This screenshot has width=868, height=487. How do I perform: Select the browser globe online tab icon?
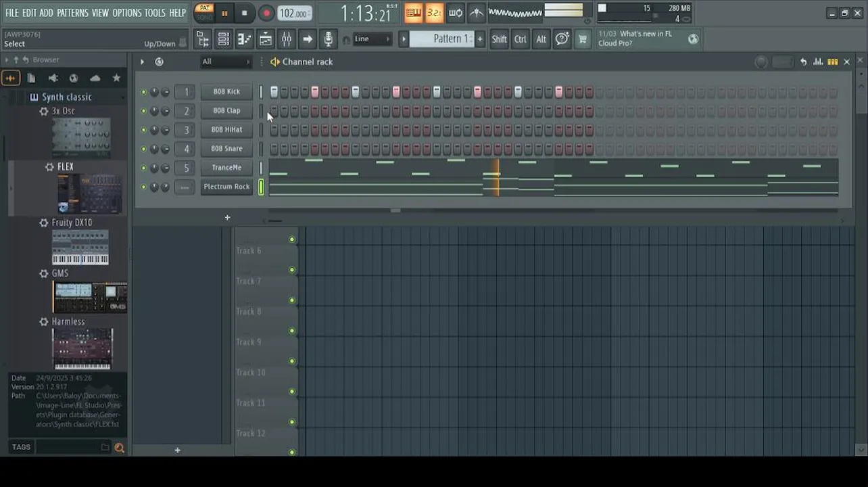pyautogui.click(x=74, y=78)
